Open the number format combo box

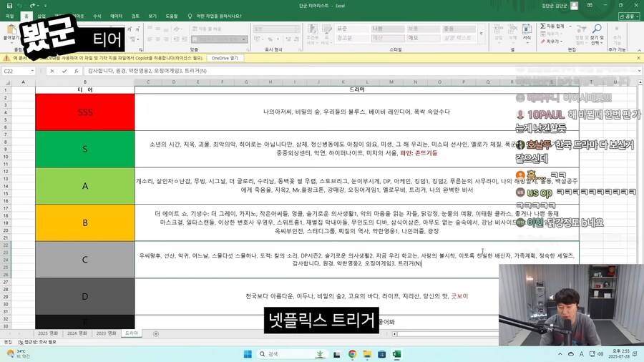pos(276,29)
